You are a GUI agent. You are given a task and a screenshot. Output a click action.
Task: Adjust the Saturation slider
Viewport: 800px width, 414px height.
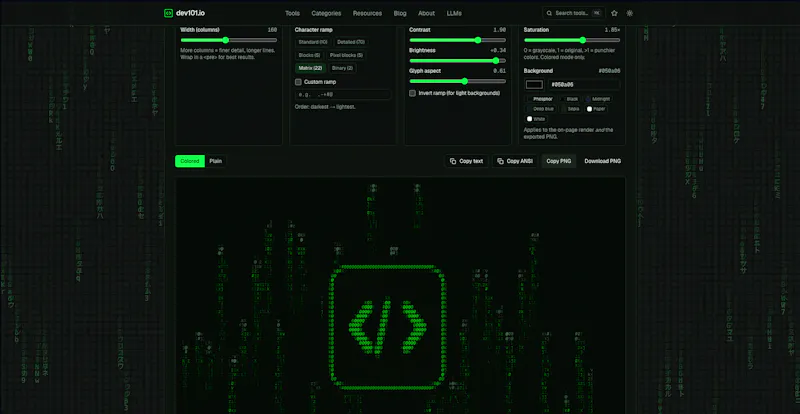click(572, 40)
